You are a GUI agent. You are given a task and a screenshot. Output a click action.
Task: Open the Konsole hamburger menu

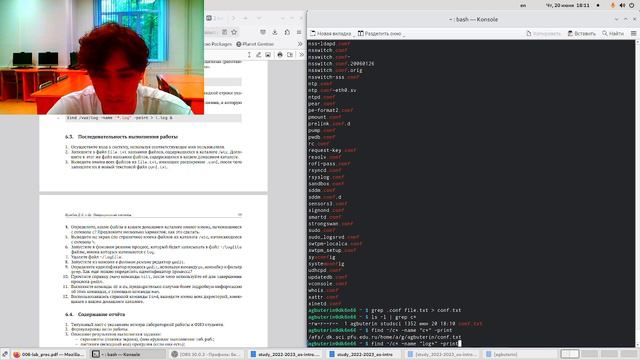[x=633, y=33]
